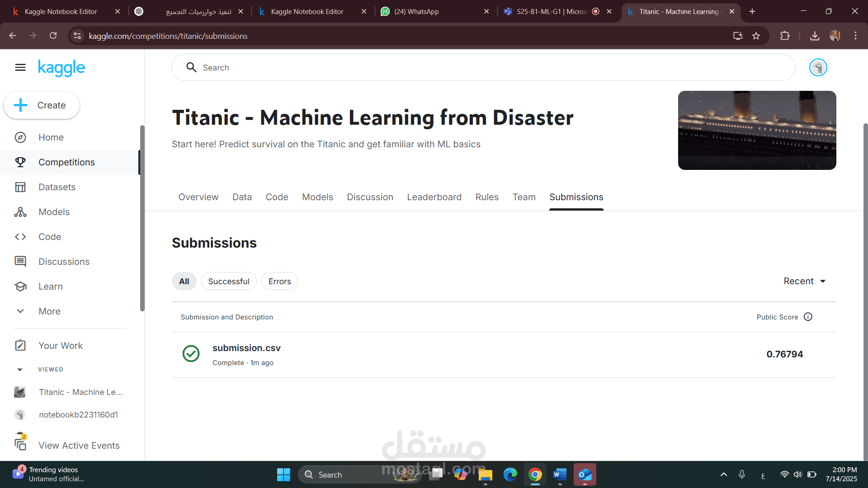The width and height of the screenshot is (868, 488).
Task: Open the Kaggle hamburger menu
Action: point(20,68)
